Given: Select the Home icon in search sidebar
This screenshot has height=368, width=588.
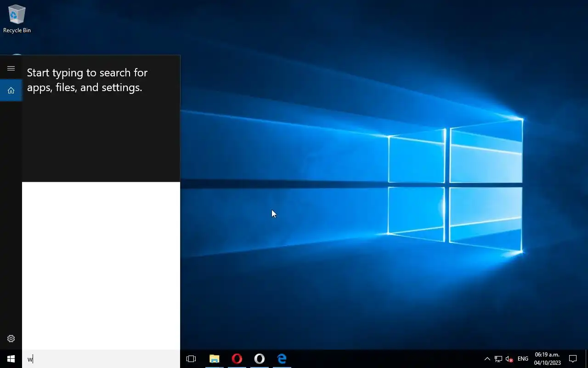Looking at the screenshot, I should click(x=11, y=90).
